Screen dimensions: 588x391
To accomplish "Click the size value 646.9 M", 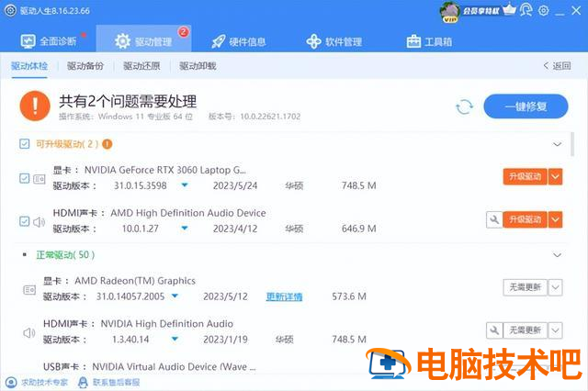I will coord(359,229).
